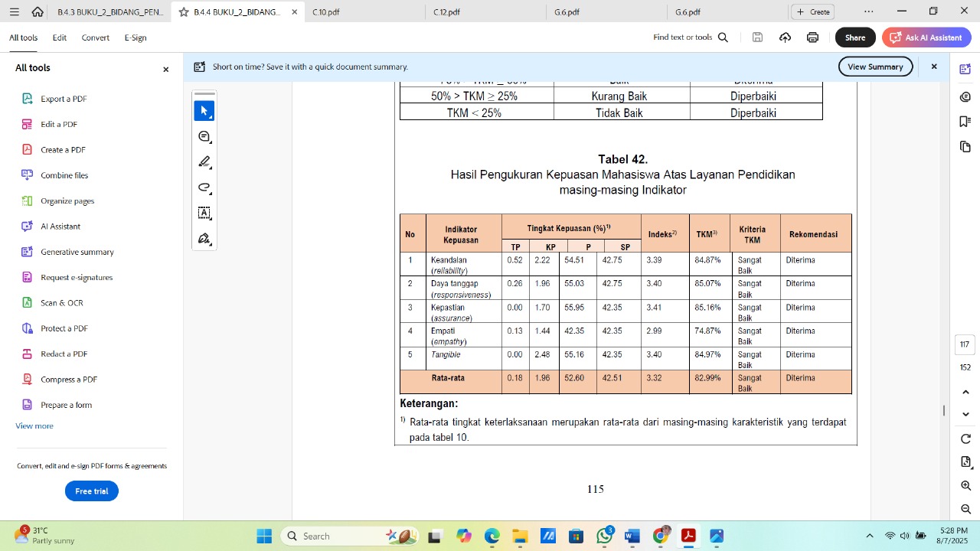
Task: Click the current page number box 117
Action: point(965,344)
